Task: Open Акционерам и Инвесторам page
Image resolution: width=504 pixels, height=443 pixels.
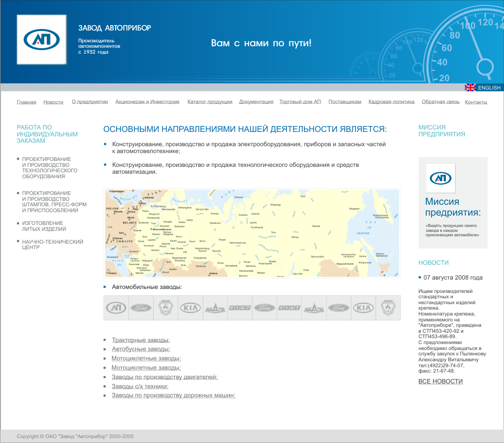Action: (147, 101)
